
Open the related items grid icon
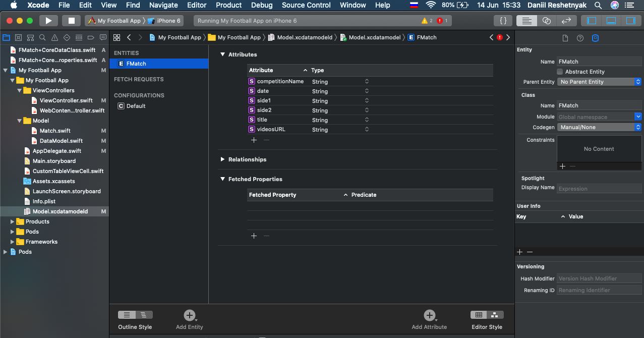point(116,37)
